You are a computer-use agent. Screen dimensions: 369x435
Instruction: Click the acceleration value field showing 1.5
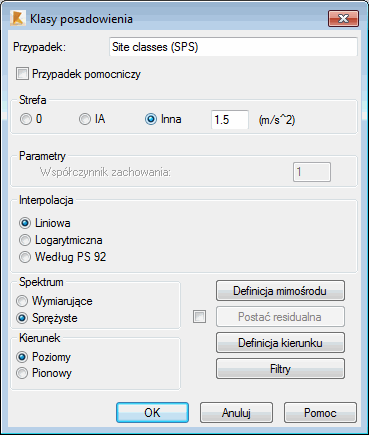pos(230,119)
